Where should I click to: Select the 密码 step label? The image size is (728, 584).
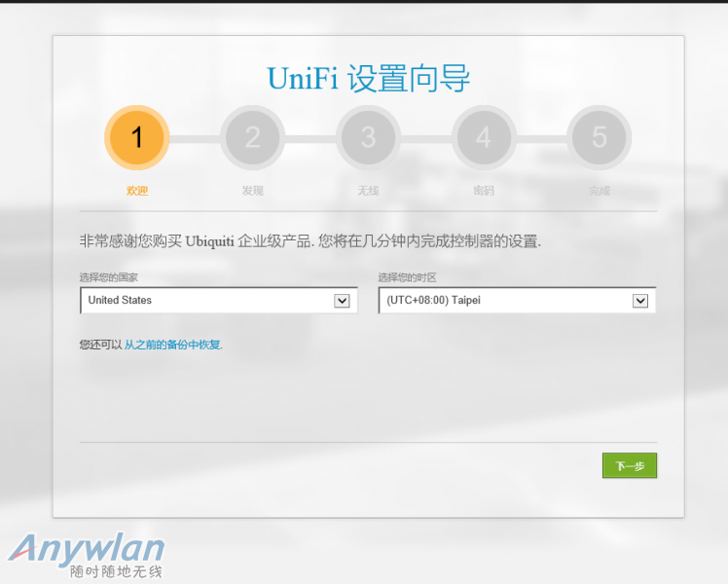tap(484, 191)
